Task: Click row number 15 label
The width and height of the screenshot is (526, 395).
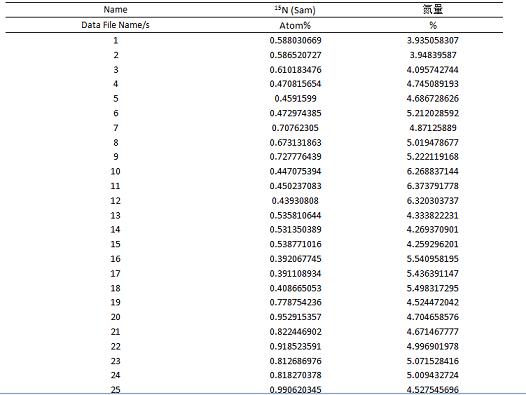Action: pyautogui.click(x=115, y=244)
